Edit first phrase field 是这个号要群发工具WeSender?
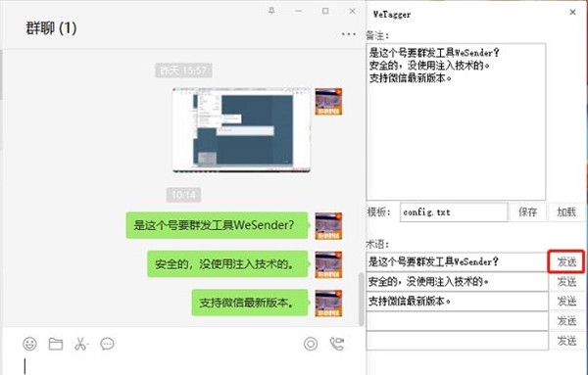This screenshot has height=375, width=588. [457, 261]
